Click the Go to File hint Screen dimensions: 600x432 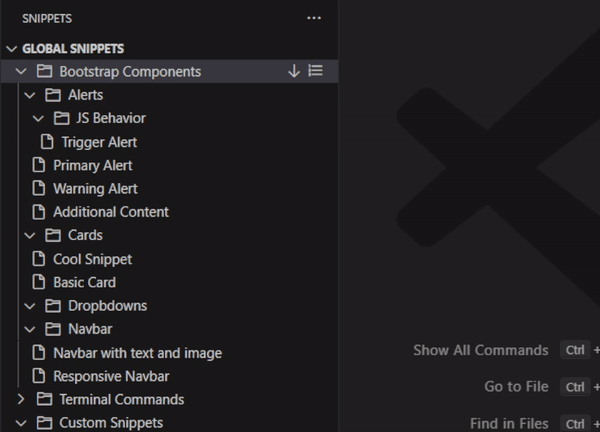coord(516,386)
